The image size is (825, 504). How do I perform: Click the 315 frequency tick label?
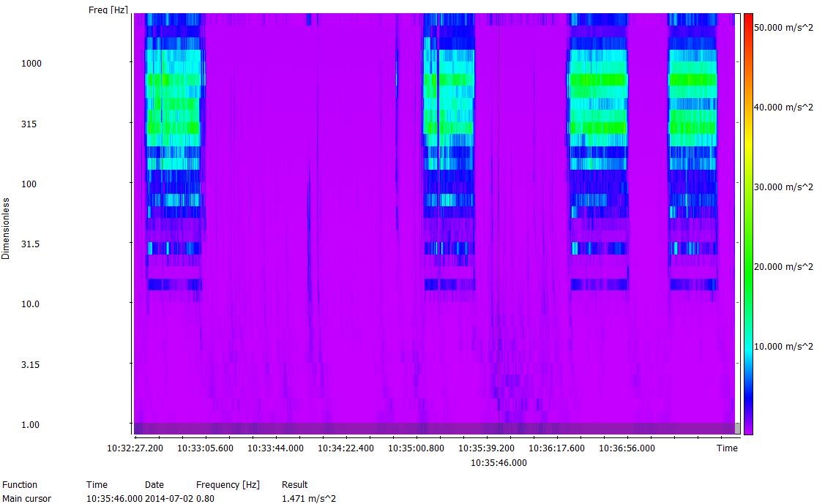pos(29,124)
